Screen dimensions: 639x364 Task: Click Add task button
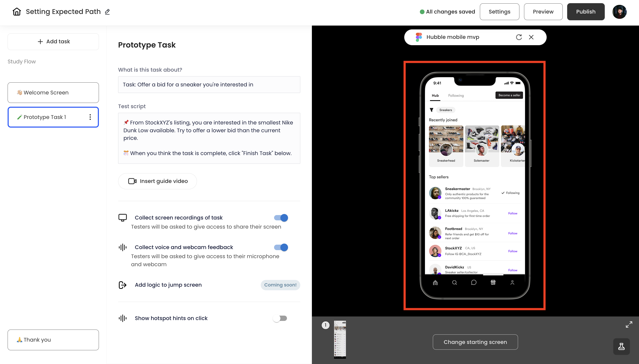(53, 41)
